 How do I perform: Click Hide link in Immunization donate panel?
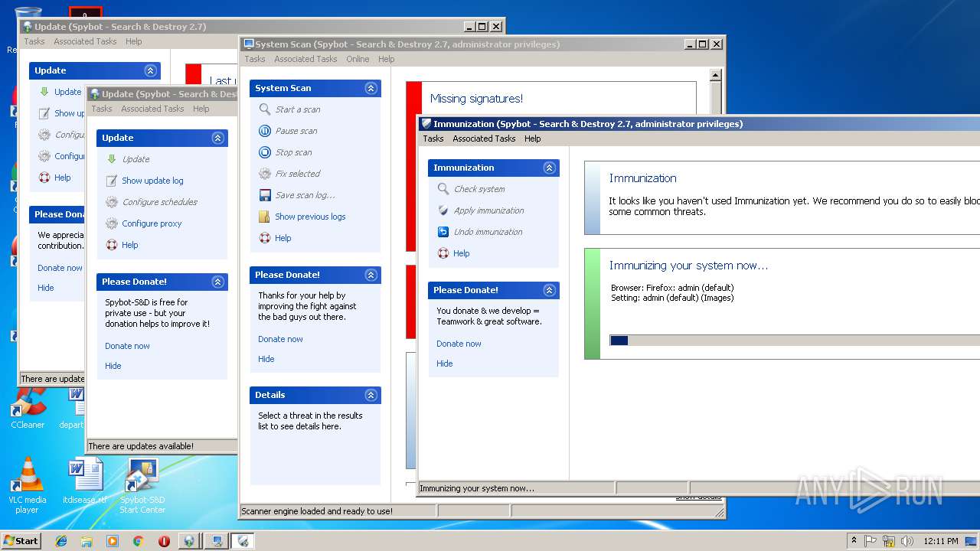point(444,364)
